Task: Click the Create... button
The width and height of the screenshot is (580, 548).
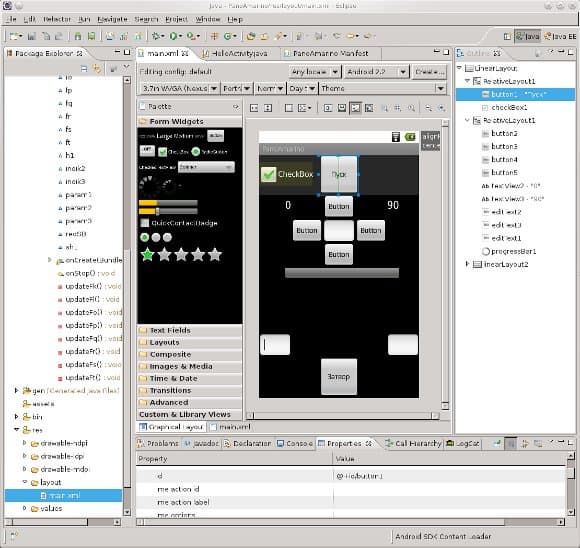Action: point(429,72)
